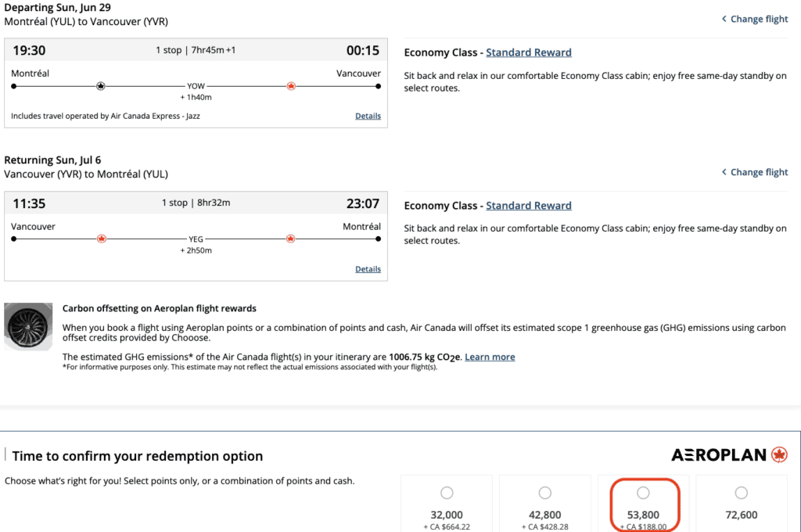
Task: Change the returning Vancouver to Montréal flight
Action: tap(754, 172)
